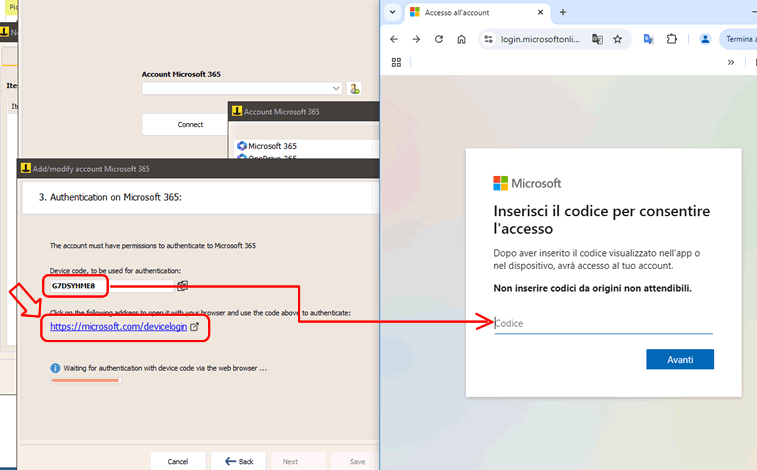This screenshot has height=470, width=757.
Task: Click the browser back arrow
Action: click(x=394, y=39)
